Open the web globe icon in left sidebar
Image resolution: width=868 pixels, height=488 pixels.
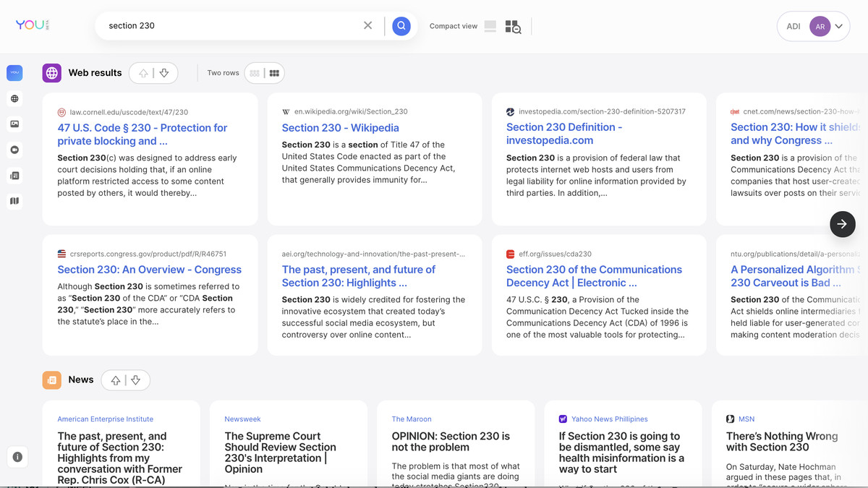click(14, 98)
